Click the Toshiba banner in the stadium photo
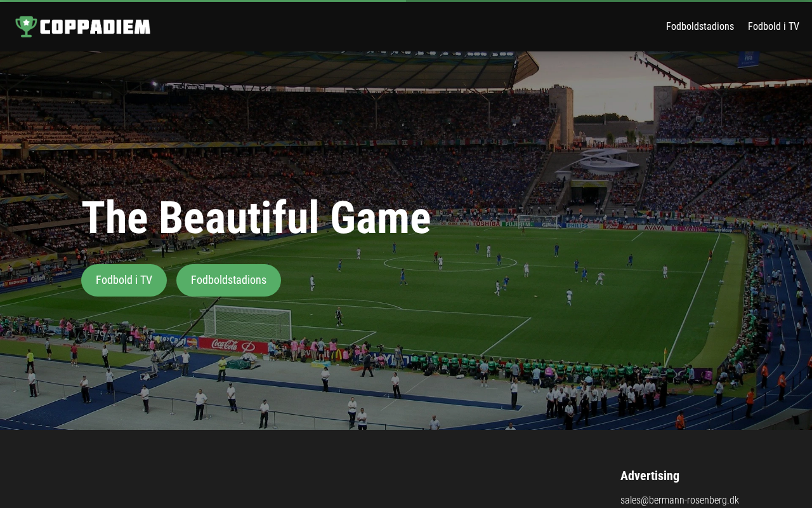 click(486, 223)
